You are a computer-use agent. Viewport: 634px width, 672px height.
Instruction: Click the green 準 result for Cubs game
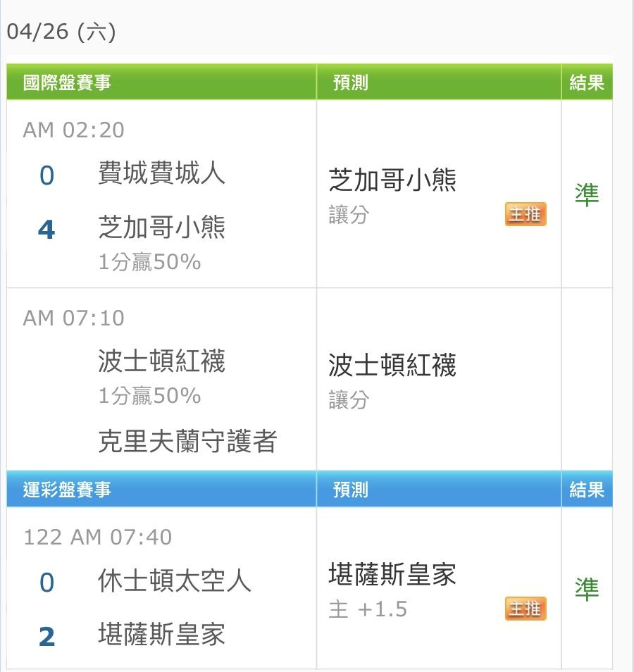(x=586, y=194)
